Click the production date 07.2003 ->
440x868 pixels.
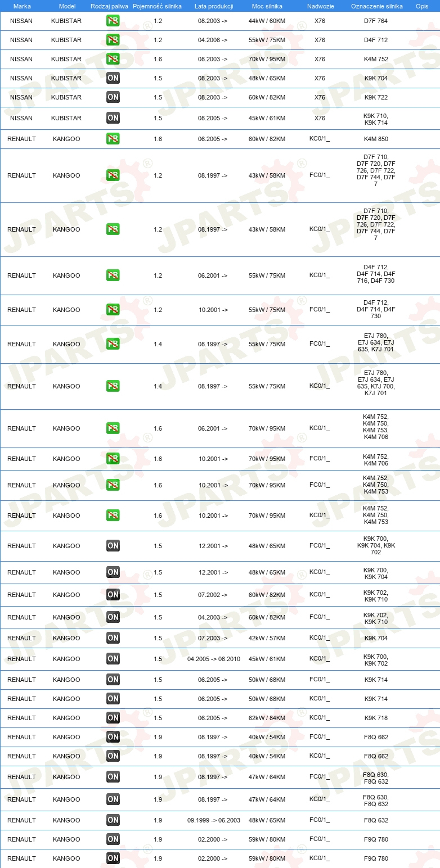tap(213, 638)
